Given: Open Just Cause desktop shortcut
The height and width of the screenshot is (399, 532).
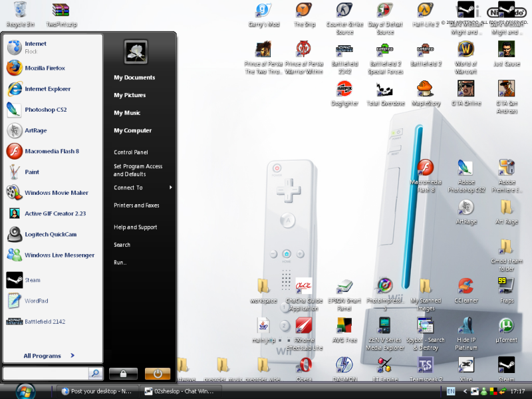Looking at the screenshot, I should point(507,54).
